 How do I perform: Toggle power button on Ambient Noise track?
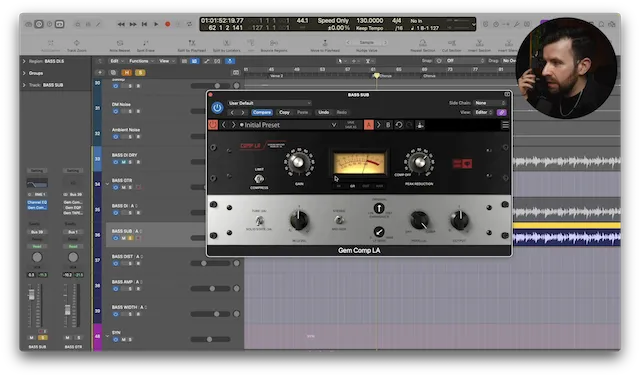(x=116, y=137)
